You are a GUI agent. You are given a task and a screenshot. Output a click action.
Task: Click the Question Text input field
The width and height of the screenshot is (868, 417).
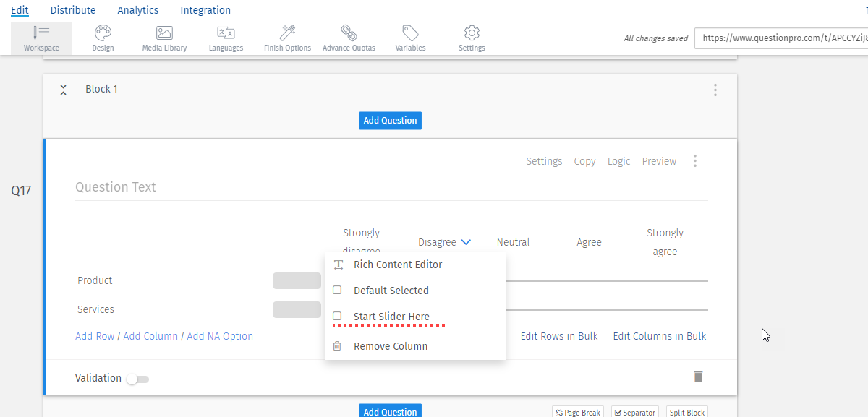(391, 187)
